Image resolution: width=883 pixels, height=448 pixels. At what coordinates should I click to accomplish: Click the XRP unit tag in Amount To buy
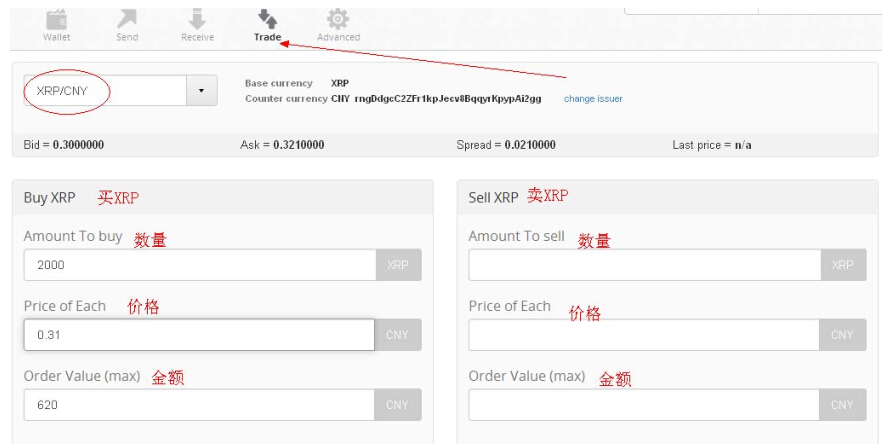tap(398, 265)
